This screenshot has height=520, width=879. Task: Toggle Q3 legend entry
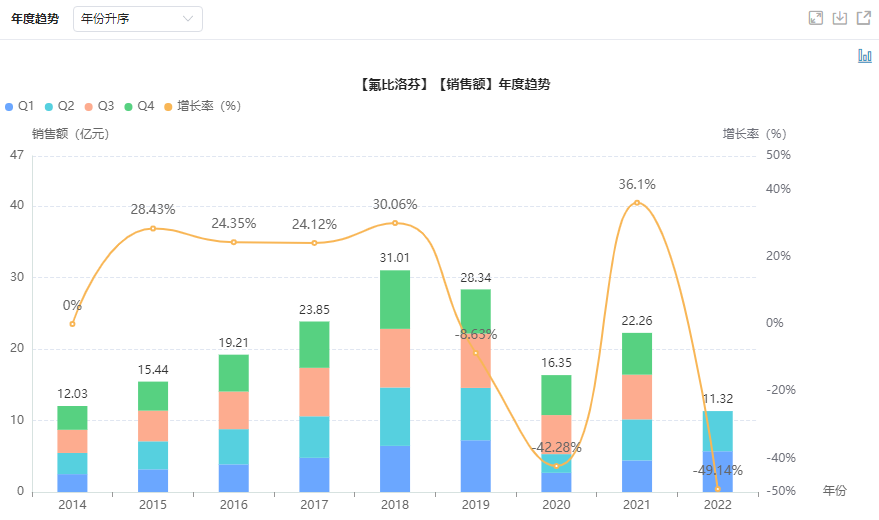pos(101,106)
